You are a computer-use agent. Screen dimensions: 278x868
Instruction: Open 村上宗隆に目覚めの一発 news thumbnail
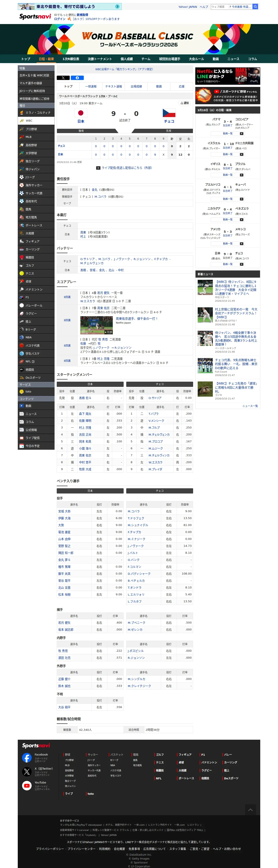(205, 315)
